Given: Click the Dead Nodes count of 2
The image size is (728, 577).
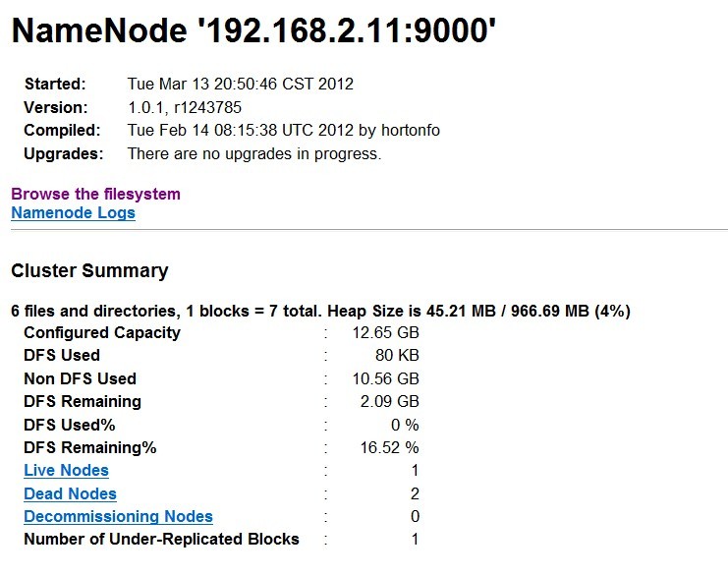Looking at the screenshot, I should [415, 493].
